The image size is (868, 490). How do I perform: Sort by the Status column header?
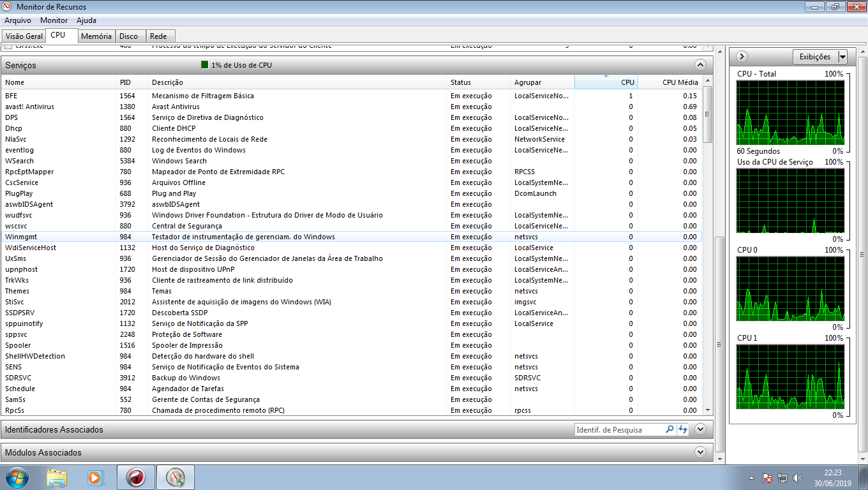coord(478,82)
